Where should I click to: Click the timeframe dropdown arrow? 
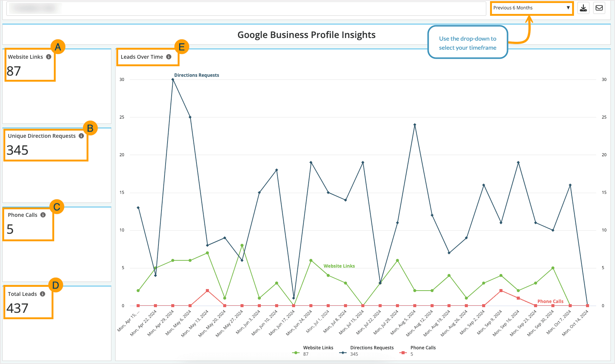tap(568, 8)
